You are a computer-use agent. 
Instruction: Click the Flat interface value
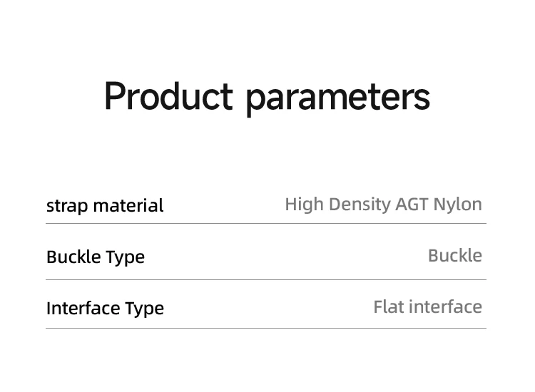pyautogui.click(x=428, y=306)
